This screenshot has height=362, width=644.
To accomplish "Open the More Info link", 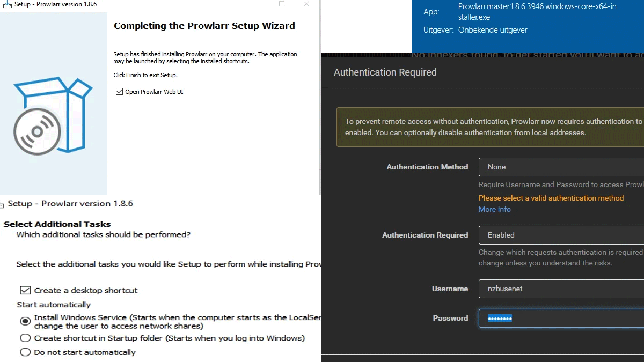I will (494, 209).
